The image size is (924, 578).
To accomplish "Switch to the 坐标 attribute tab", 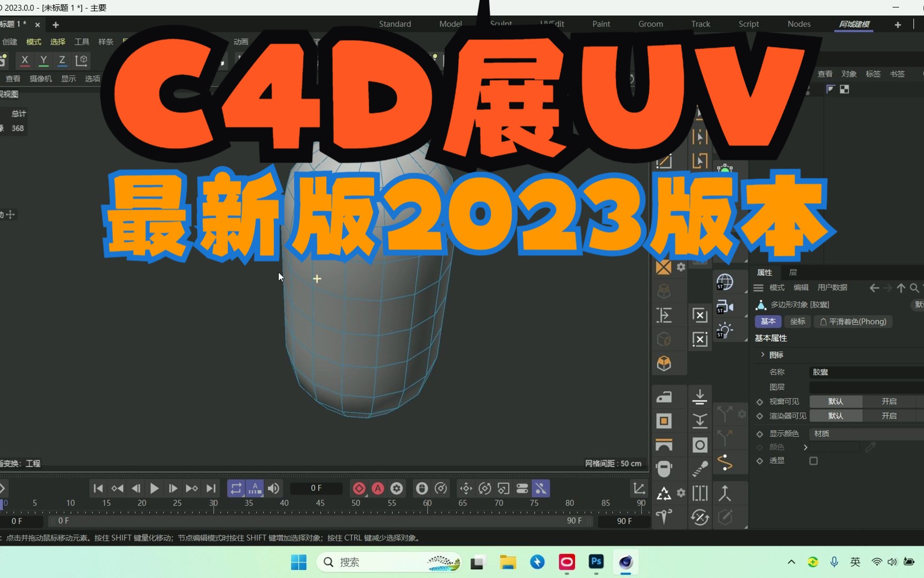I will (798, 322).
